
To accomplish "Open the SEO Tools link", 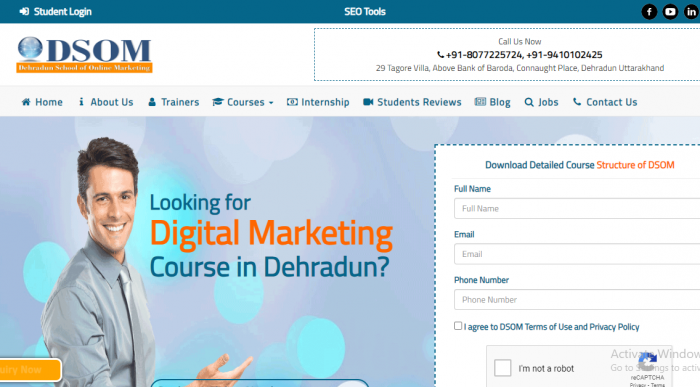I will click(365, 12).
